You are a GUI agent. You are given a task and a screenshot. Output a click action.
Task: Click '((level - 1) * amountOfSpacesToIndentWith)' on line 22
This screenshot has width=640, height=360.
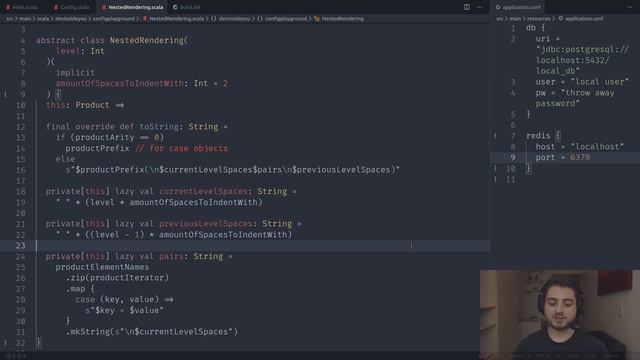point(189,235)
